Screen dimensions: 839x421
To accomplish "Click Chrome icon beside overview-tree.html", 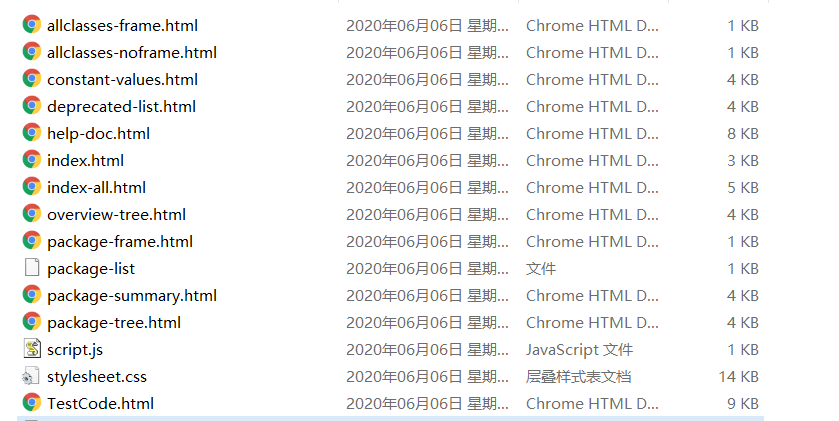I will tap(32, 214).
